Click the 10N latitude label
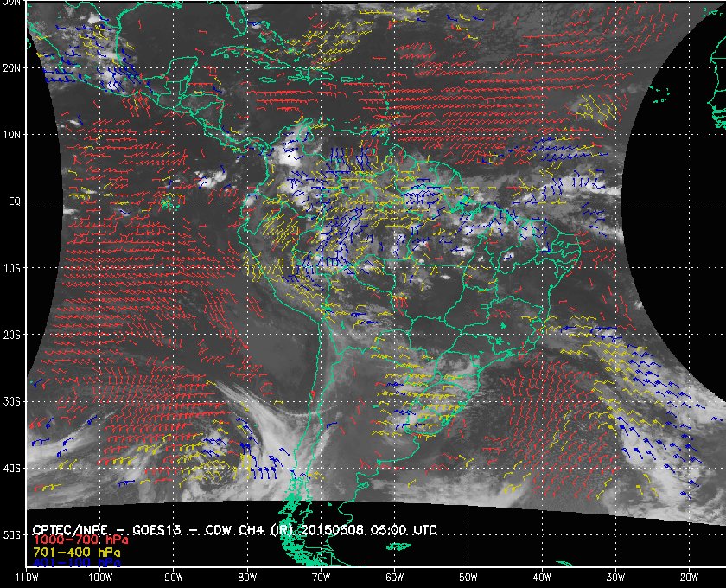Viewport: 726px width, 588px height. coord(11,134)
